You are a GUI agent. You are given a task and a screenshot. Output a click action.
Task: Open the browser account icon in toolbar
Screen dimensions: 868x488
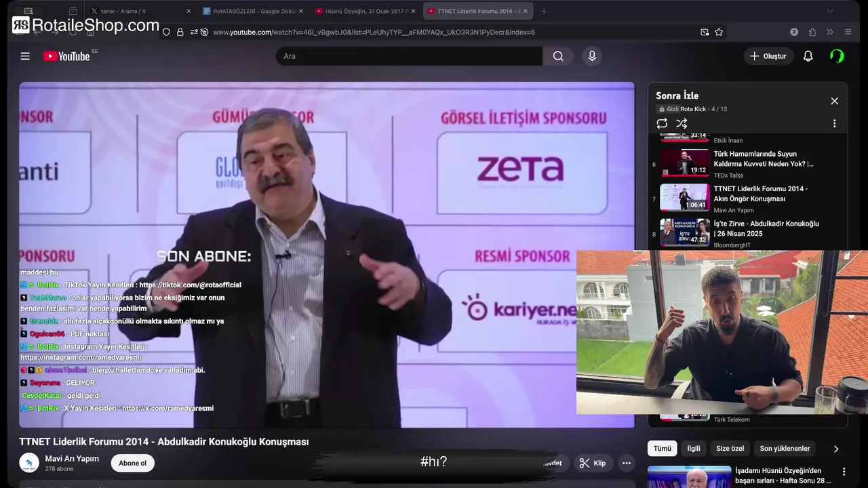coord(794,32)
